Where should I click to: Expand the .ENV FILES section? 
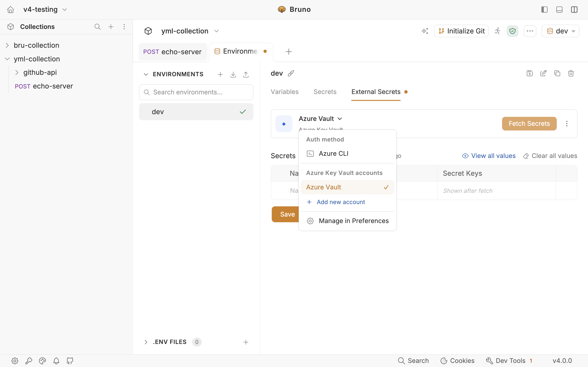[x=146, y=342]
